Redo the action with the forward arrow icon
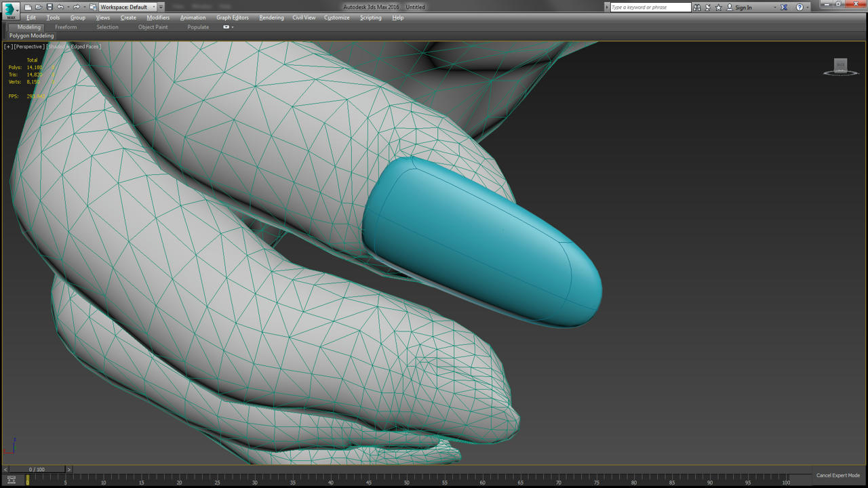Image resolution: width=868 pixels, height=488 pixels. [76, 7]
